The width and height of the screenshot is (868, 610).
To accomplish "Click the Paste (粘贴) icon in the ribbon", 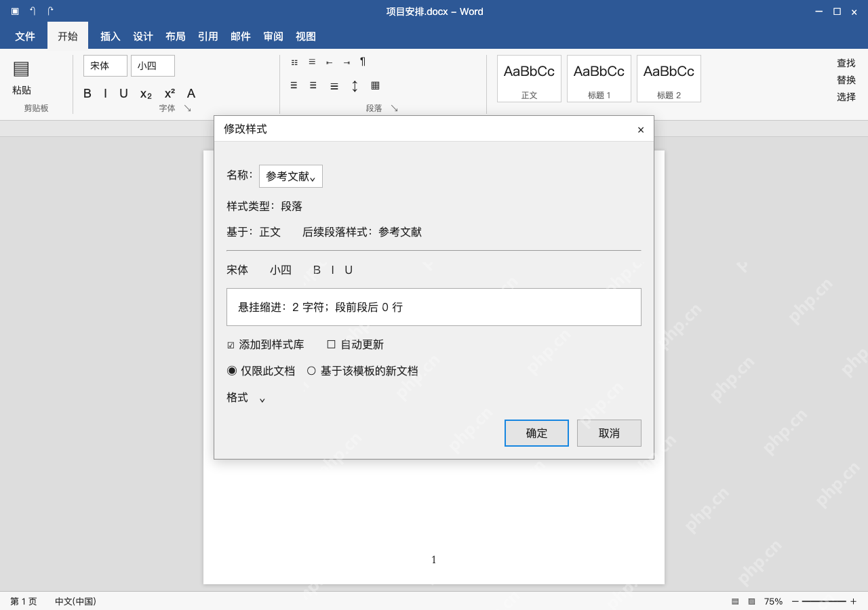I will tap(21, 68).
